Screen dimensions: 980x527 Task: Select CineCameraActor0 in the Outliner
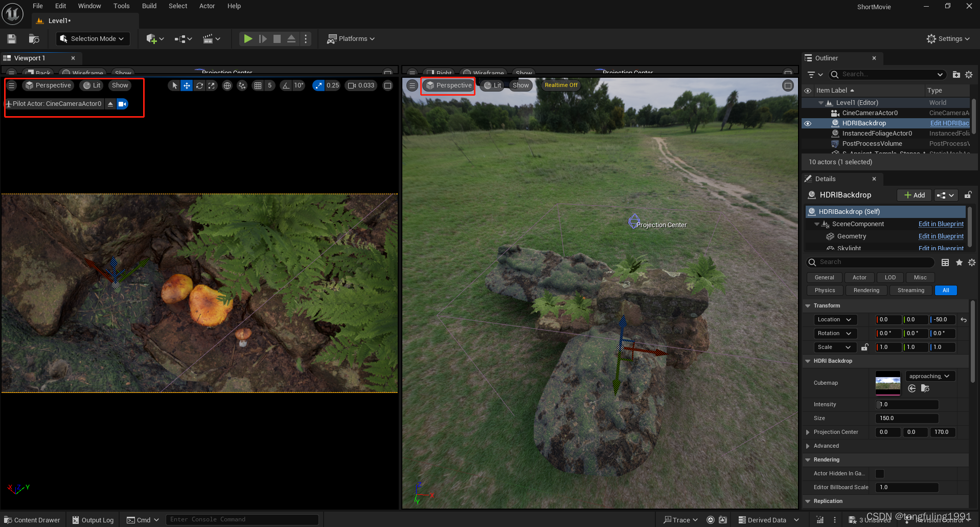870,113
